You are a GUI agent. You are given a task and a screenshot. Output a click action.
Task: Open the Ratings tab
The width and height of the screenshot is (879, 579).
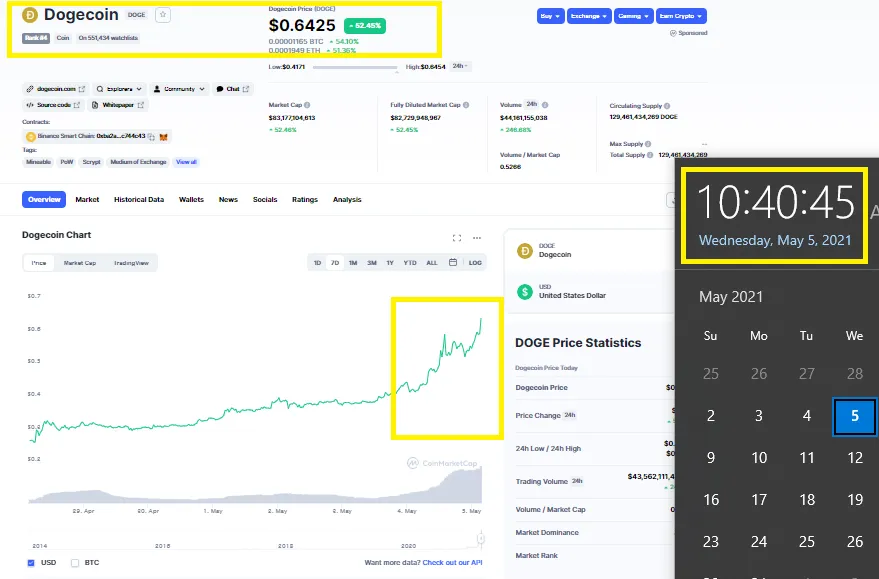(305, 200)
